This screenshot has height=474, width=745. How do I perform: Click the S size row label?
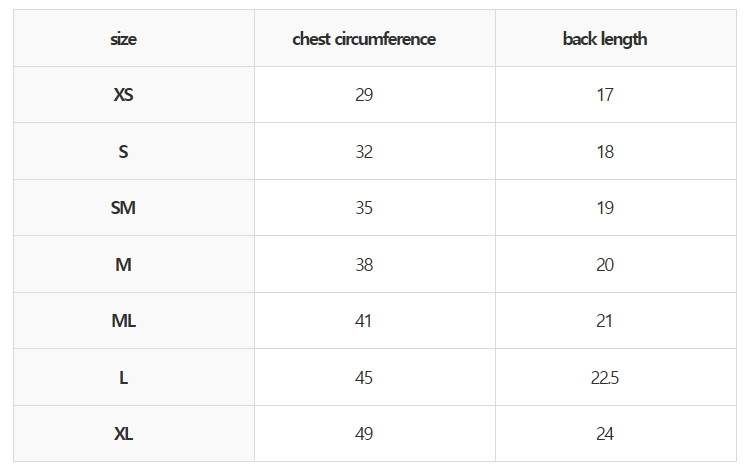(x=124, y=152)
